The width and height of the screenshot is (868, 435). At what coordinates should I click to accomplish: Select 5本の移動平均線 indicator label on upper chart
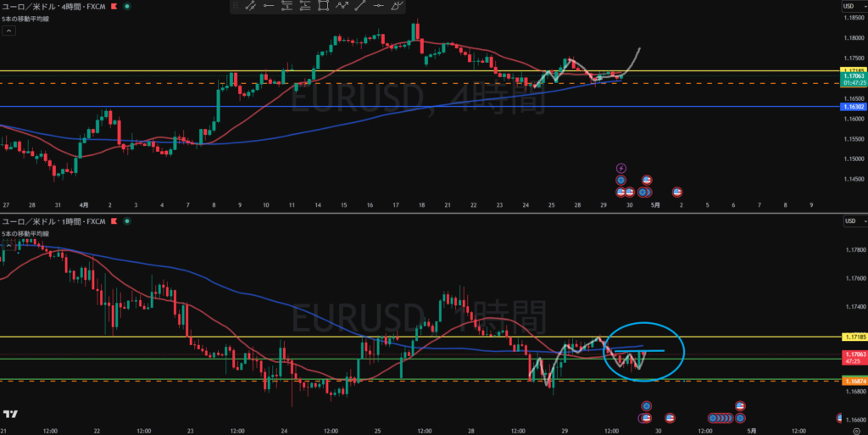[25, 19]
